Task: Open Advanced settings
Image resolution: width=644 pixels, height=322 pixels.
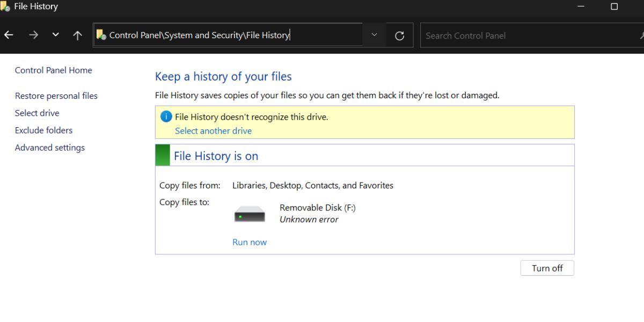Action: (49, 148)
